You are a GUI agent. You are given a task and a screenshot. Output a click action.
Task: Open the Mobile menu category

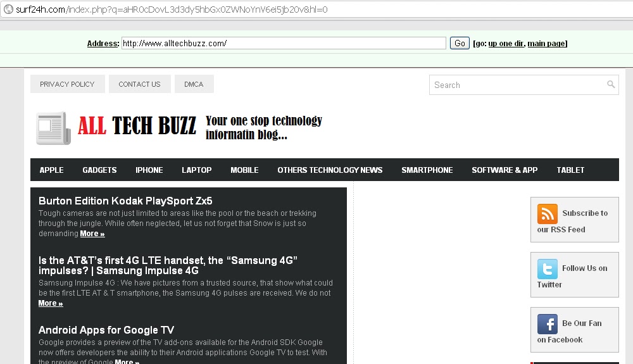coord(244,170)
